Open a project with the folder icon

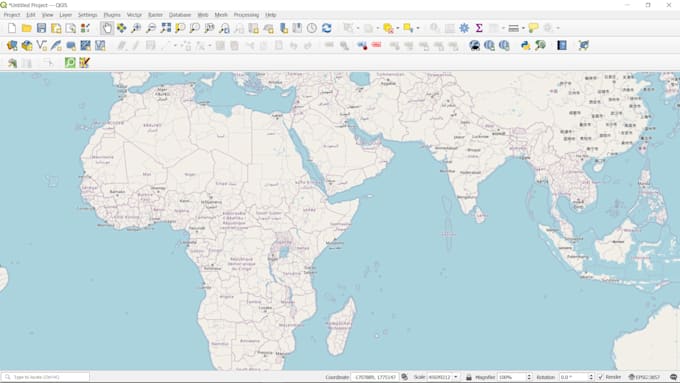tap(27, 28)
